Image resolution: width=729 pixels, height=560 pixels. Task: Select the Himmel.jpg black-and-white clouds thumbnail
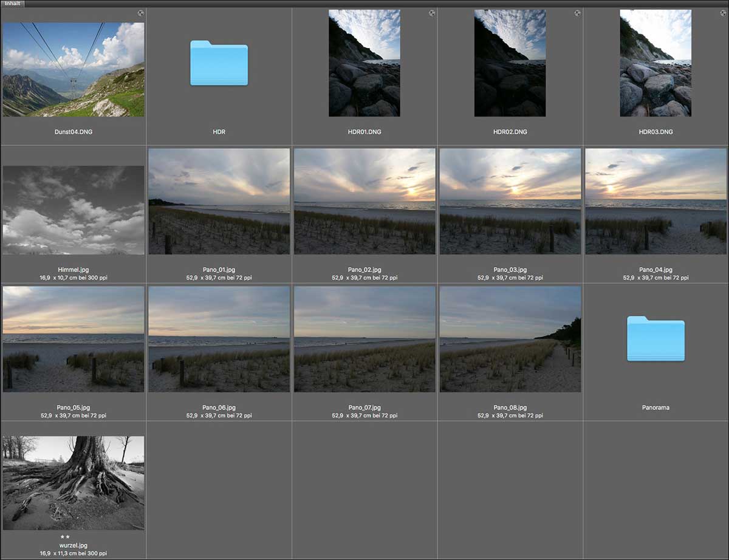point(73,210)
